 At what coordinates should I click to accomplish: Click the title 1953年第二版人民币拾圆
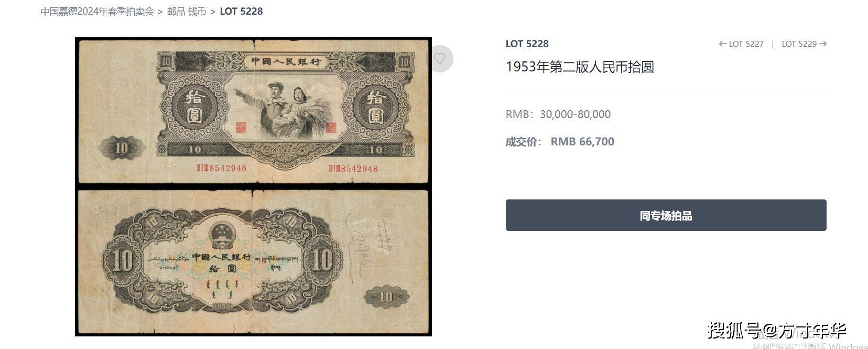point(580,67)
